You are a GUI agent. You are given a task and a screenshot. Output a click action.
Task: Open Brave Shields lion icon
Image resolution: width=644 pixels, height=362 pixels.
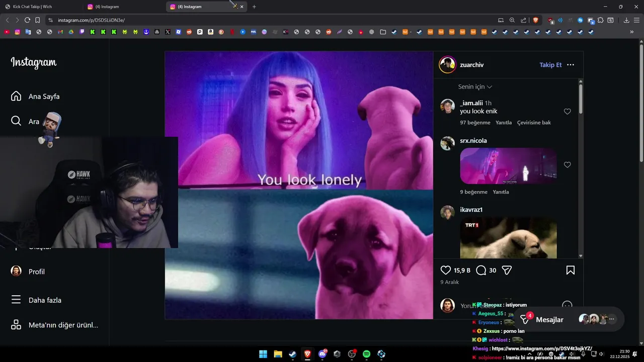[x=535, y=20]
